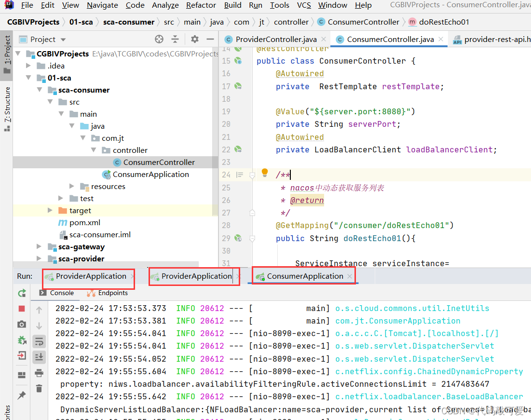
Task: Switch to the ProviderController.java tab
Action: tap(276, 39)
